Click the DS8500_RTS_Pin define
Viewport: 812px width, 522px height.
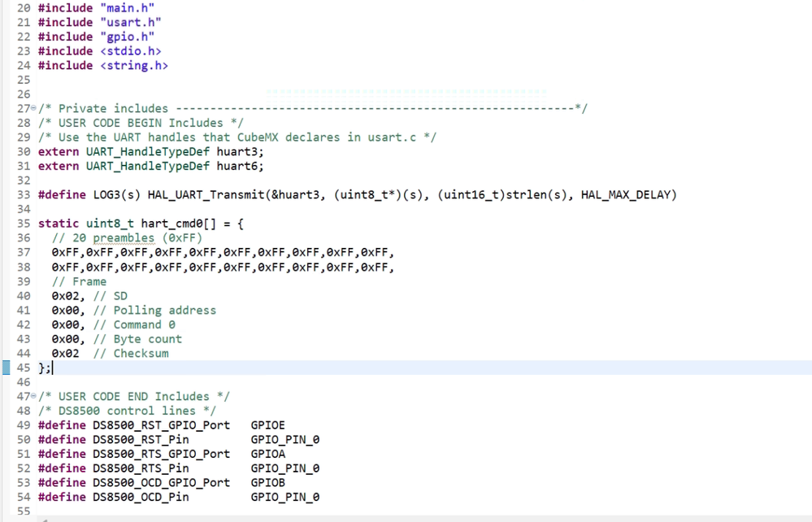point(141,468)
